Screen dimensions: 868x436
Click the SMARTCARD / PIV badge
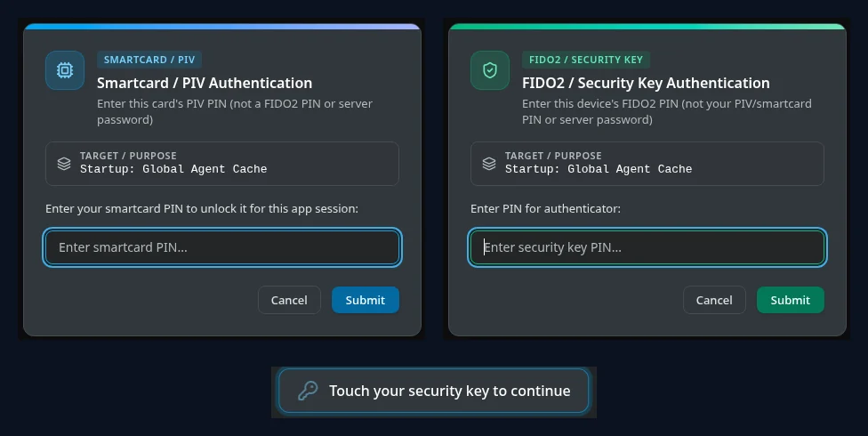(x=149, y=60)
